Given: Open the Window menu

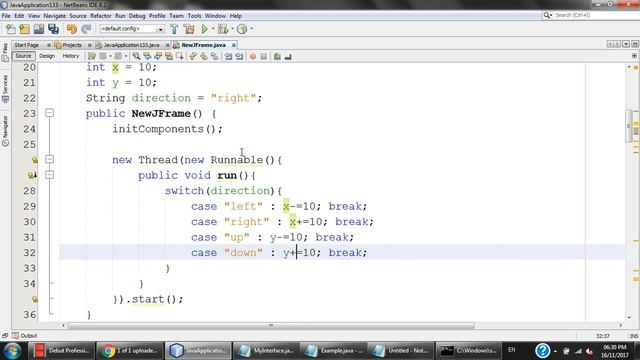Looking at the screenshot, I should [x=215, y=16].
